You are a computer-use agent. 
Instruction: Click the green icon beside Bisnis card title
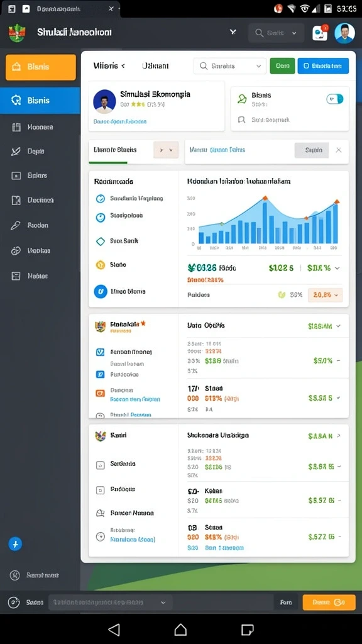point(242,98)
